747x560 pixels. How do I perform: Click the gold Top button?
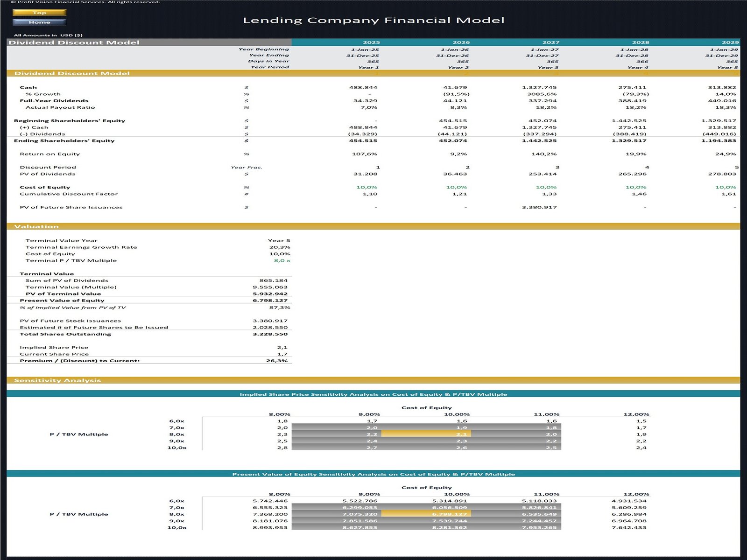tap(39, 13)
